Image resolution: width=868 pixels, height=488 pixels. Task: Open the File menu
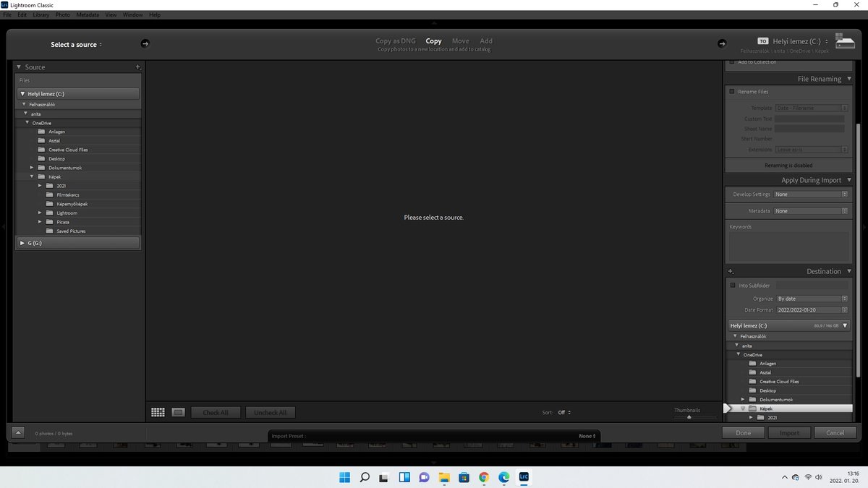tap(7, 14)
